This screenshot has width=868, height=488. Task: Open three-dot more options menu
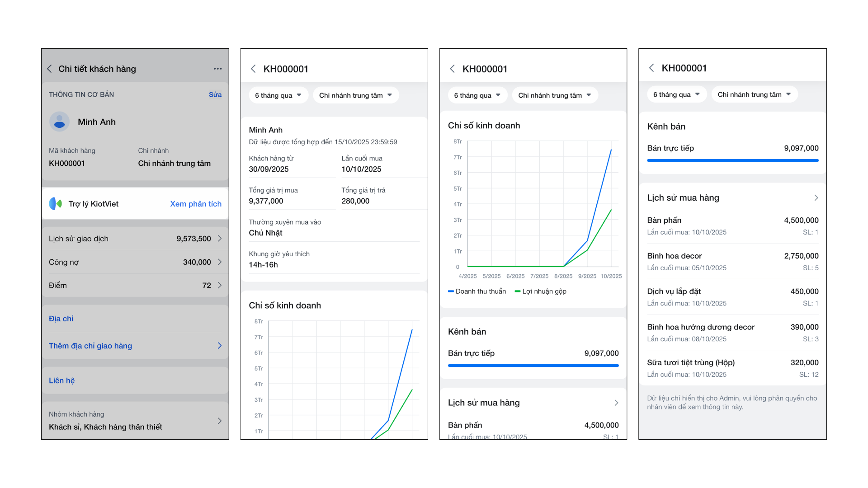pyautogui.click(x=217, y=69)
